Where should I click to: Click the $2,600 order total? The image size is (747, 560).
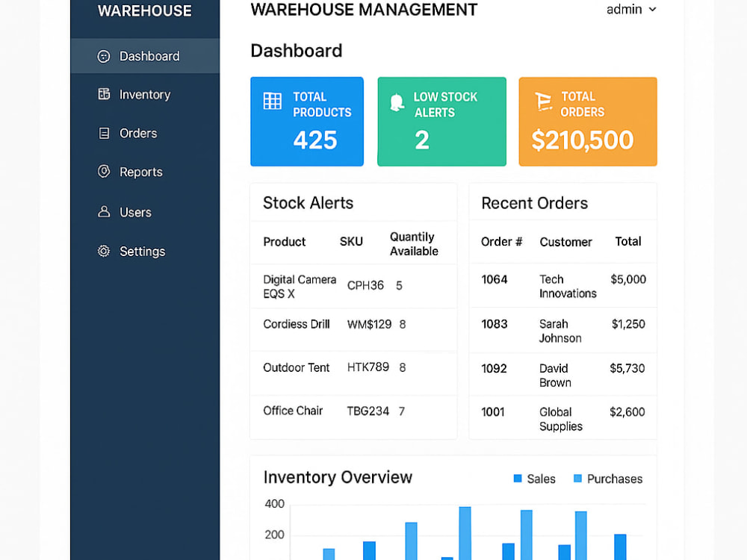[x=627, y=412]
